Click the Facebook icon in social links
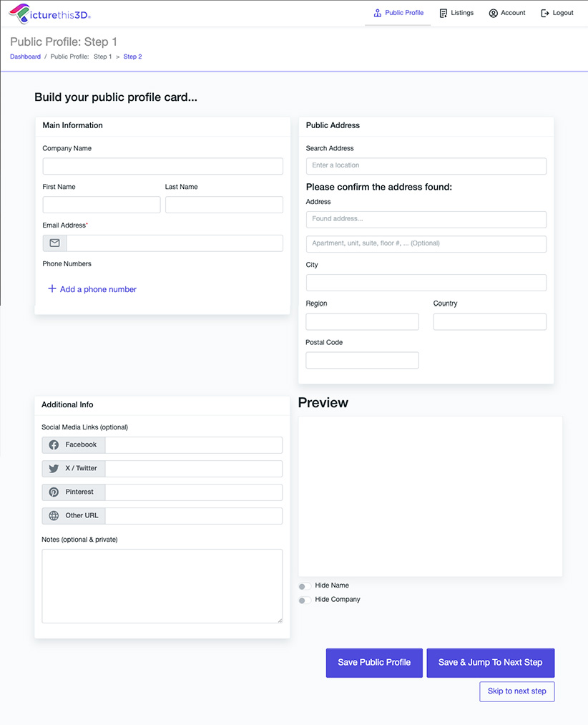 point(54,445)
